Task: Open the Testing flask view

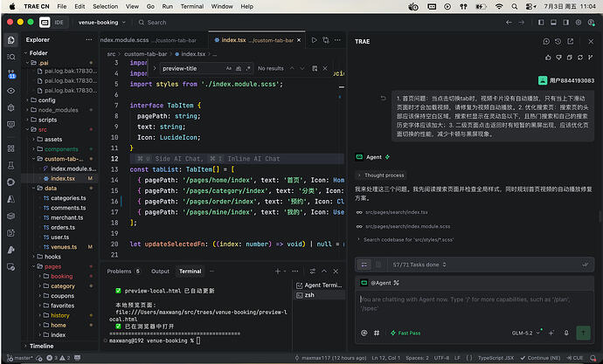Action: tap(11, 166)
